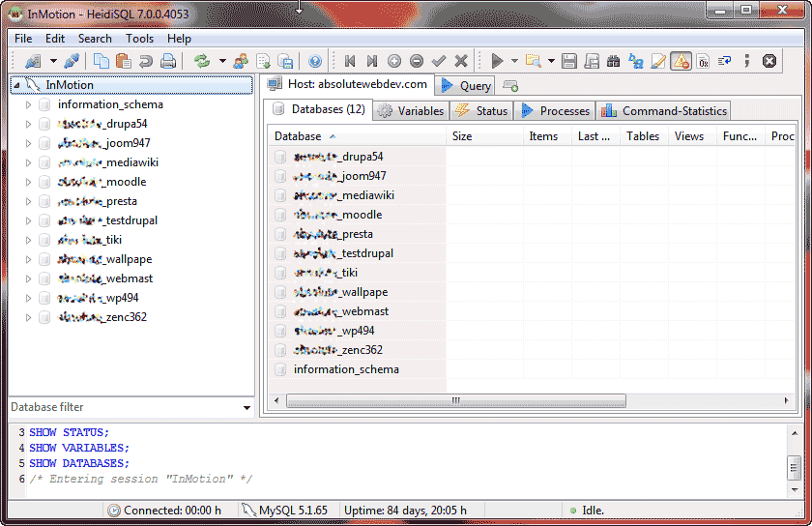Sort by the Database column header
812x526 pixels.
coord(358,136)
